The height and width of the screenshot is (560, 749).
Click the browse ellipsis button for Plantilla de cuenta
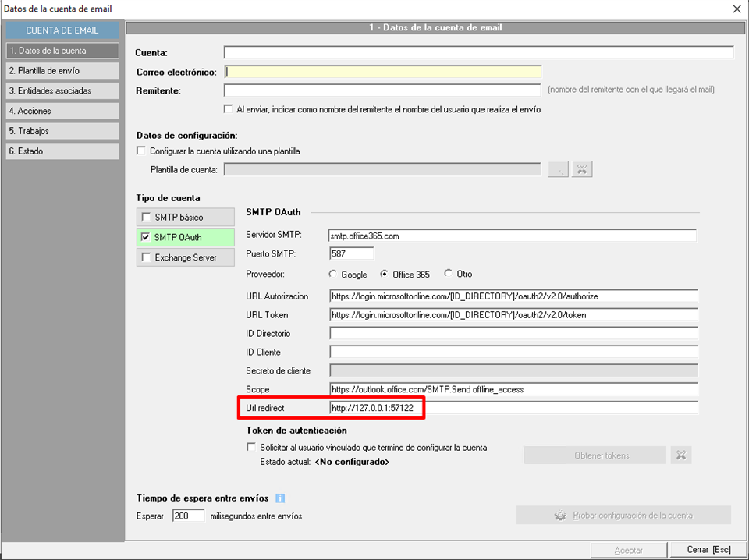558,169
